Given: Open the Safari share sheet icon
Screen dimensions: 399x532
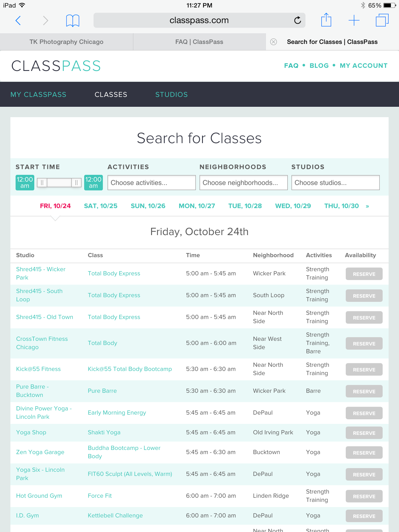Looking at the screenshot, I should pos(326,20).
